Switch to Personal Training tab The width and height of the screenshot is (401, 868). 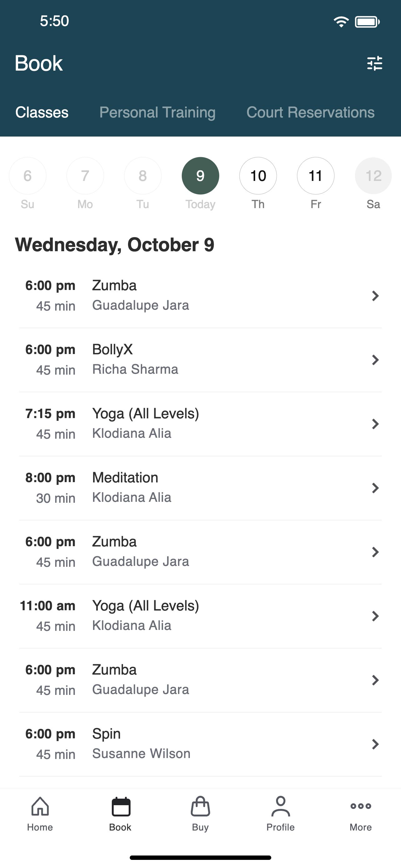157,112
